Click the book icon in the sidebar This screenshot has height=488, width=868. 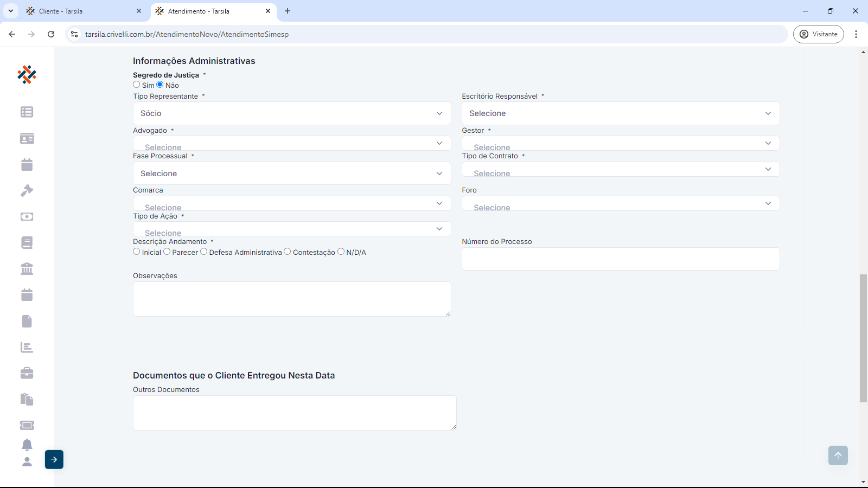point(27,243)
